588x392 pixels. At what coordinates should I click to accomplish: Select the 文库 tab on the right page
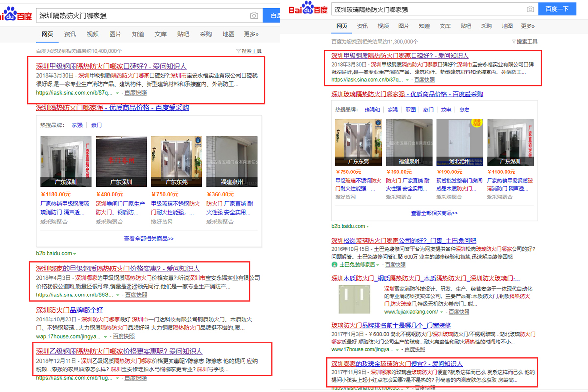tap(445, 26)
